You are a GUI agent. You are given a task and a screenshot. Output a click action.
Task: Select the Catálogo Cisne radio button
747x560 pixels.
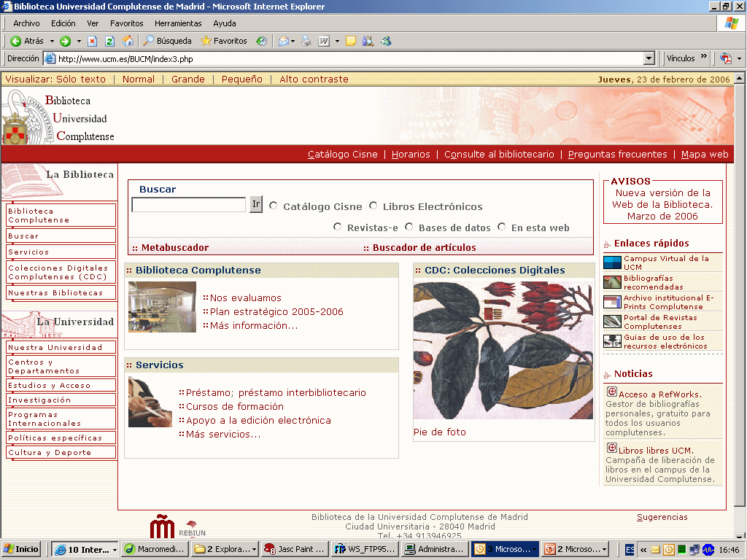[273, 206]
